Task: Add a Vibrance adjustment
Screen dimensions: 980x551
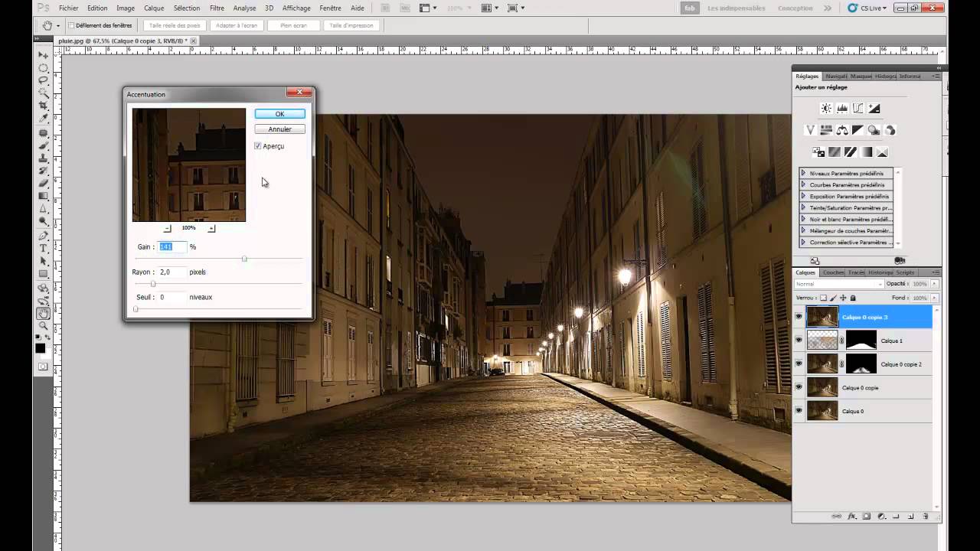Action: (x=810, y=130)
